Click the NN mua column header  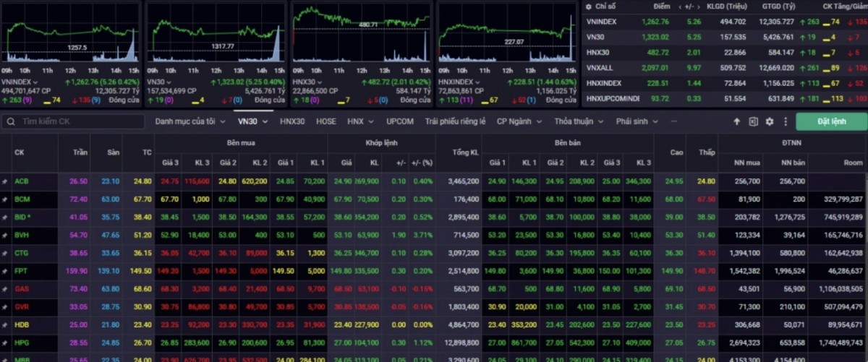[x=746, y=163]
